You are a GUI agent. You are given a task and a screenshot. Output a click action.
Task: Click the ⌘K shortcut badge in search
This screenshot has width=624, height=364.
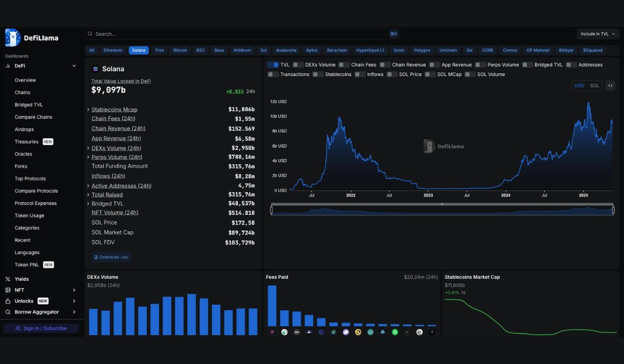coord(394,34)
